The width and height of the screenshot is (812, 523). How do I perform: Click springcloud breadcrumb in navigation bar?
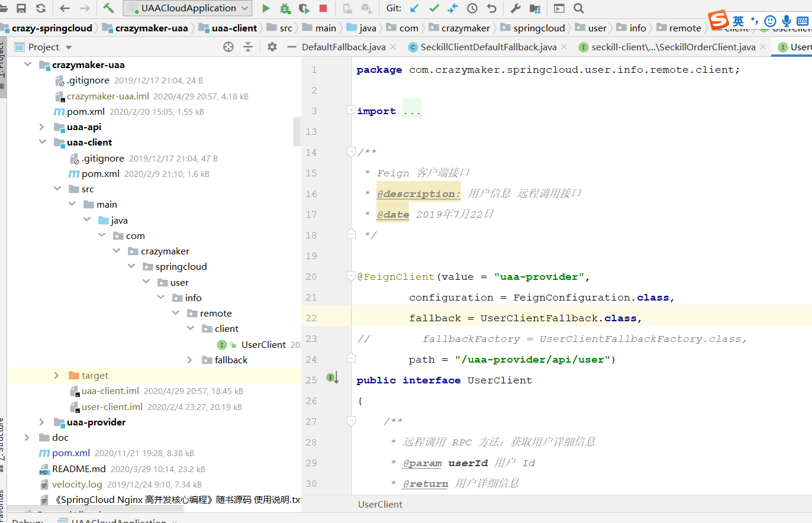pyautogui.click(x=539, y=28)
